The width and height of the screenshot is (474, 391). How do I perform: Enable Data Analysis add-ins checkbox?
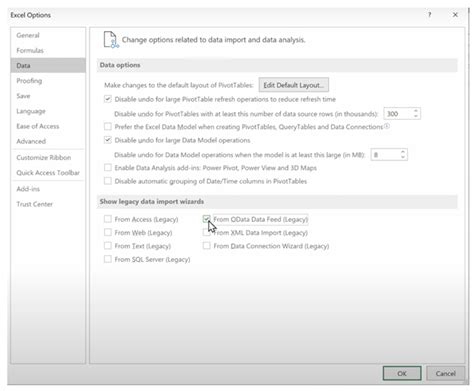(x=108, y=167)
